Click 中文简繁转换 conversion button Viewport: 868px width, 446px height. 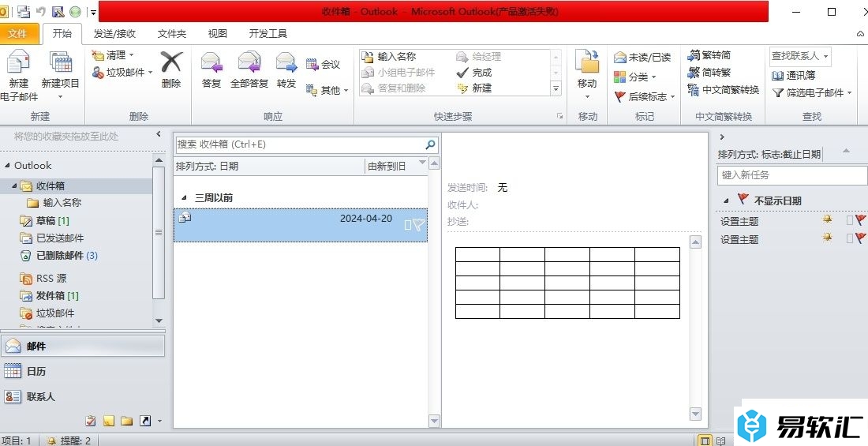[724, 90]
